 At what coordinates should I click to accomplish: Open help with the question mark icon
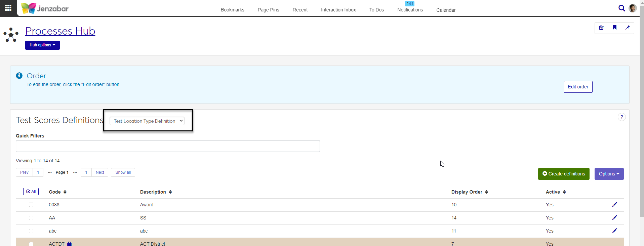point(621,117)
